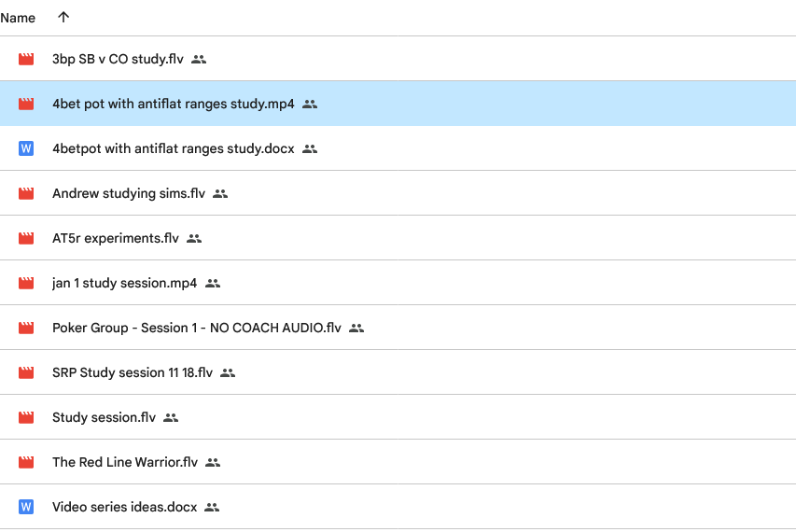Viewport: 796px width, 532px height.
Task: Open The Red Line Warrior.flv file name
Action: 125,463
